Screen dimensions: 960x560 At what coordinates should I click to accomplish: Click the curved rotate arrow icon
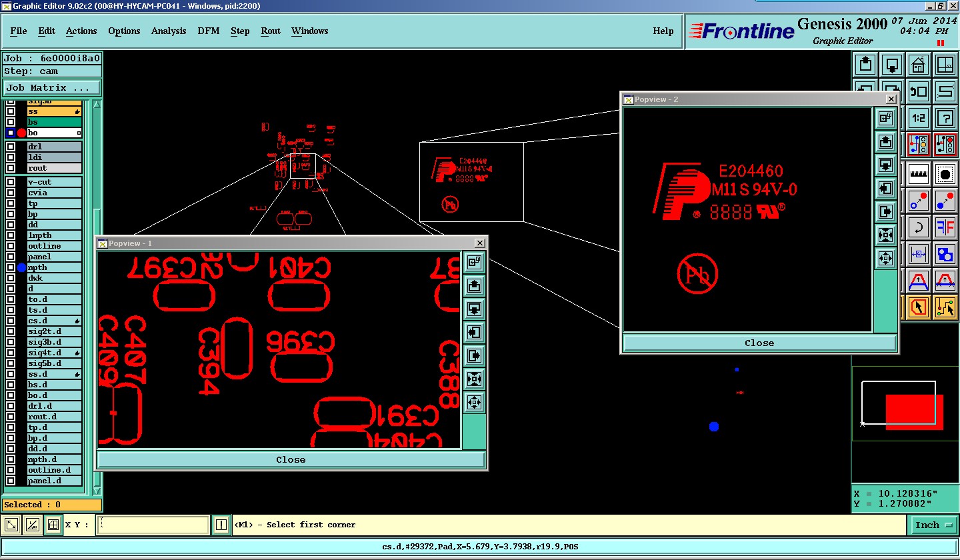click(919, 227)
